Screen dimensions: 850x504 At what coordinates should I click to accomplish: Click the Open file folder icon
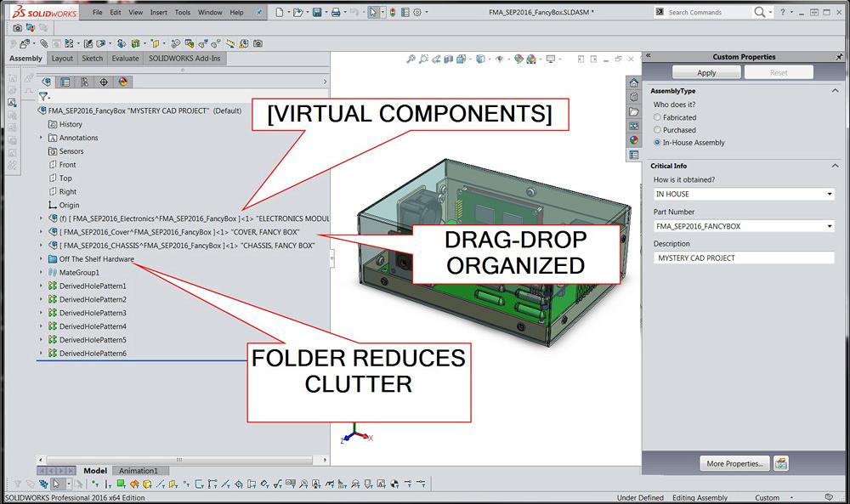(297, 12)
